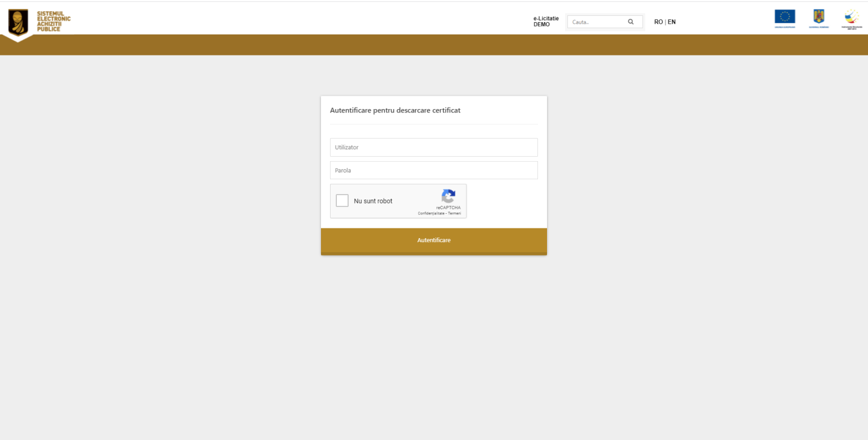Switch language to RO
The height and width of the screenshot is (440, 868).
(658, 22)
